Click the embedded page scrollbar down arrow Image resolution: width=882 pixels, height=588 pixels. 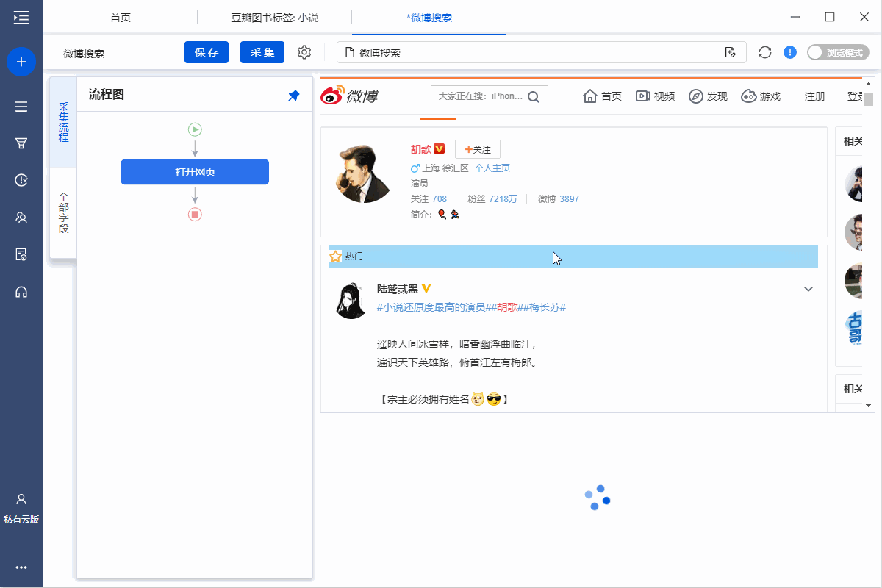coord(869,406)
